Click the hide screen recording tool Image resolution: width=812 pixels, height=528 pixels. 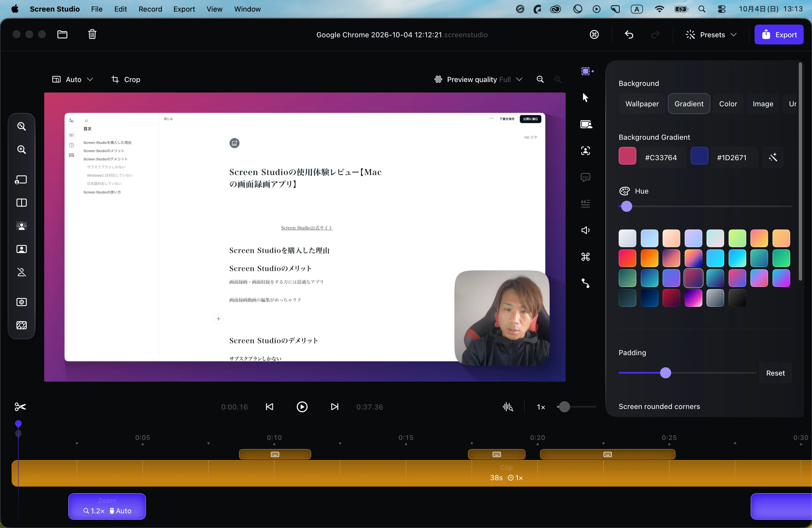(x=22, y=302)
